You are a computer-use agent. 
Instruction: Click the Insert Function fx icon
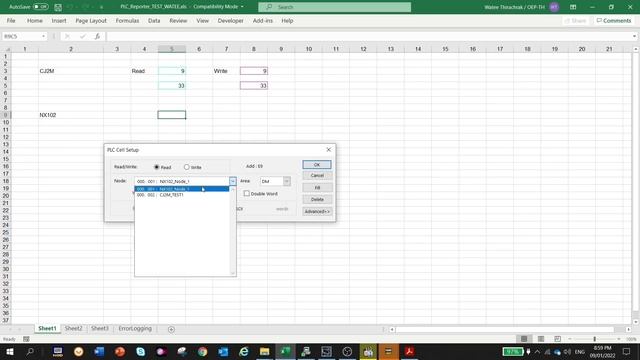tap(97, 36)
